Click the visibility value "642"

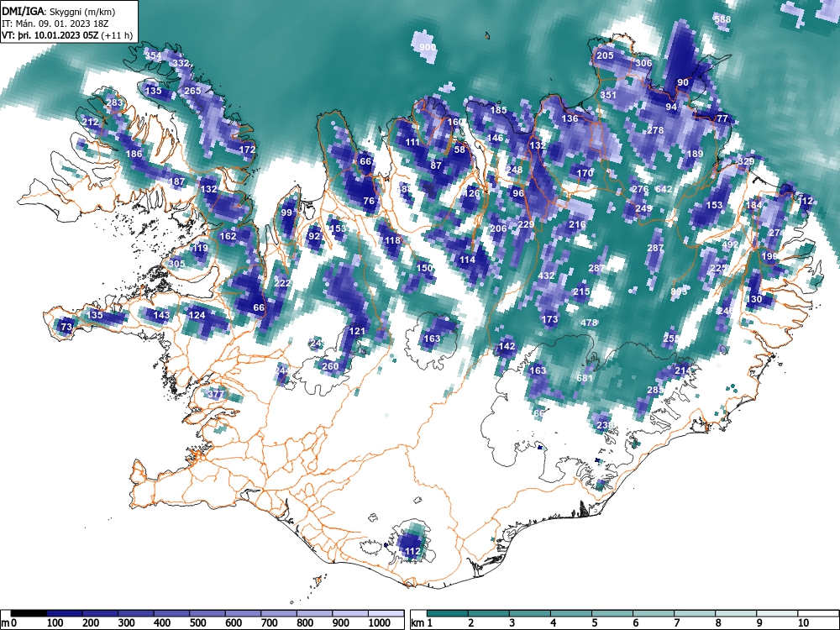pyautogui.click(x=664, y=189)
